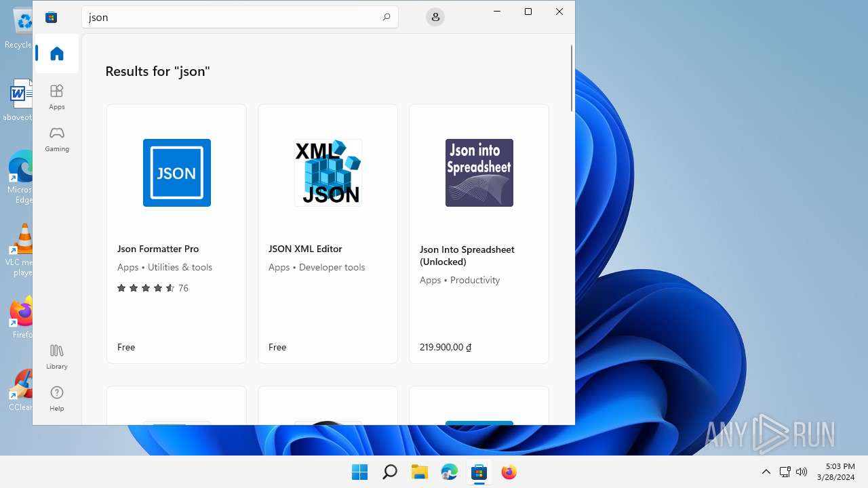The image size is (868, 488).
Task: Click the Free price of JSON XML Editor
Action: click(277, 347)
